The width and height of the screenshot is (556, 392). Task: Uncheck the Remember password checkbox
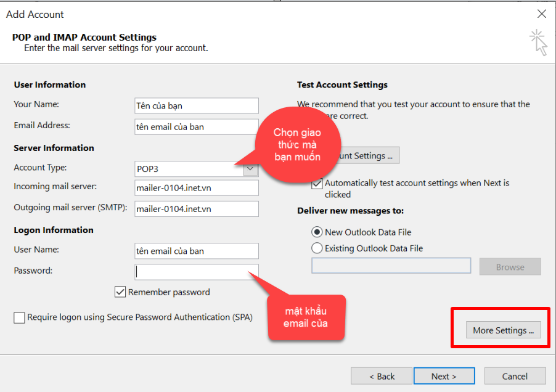120,292
